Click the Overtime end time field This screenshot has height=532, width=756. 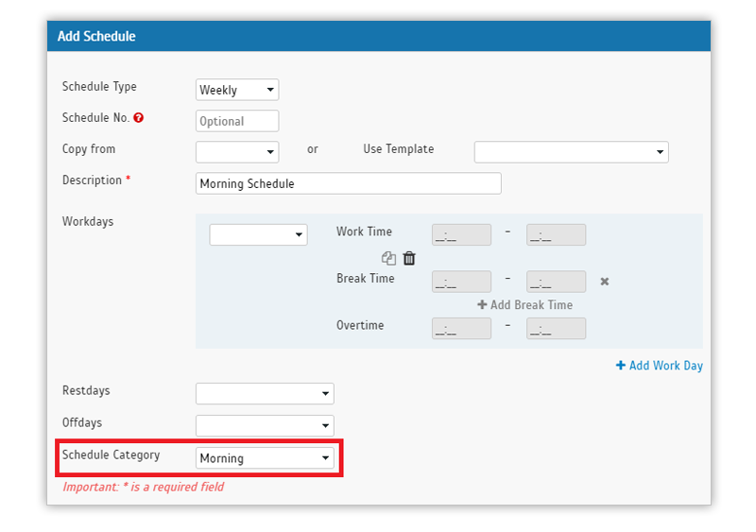point(556,329)
